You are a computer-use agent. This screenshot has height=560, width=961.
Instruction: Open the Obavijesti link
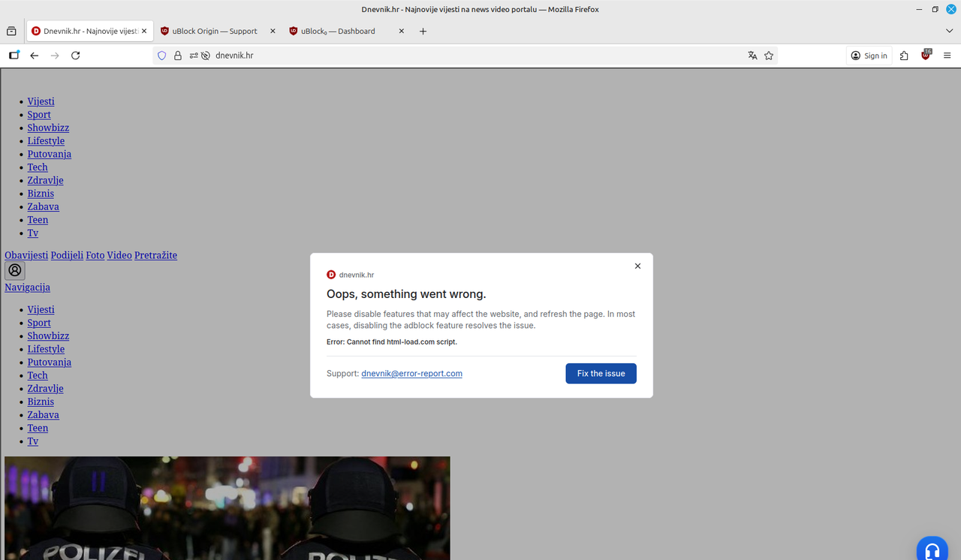26,255
